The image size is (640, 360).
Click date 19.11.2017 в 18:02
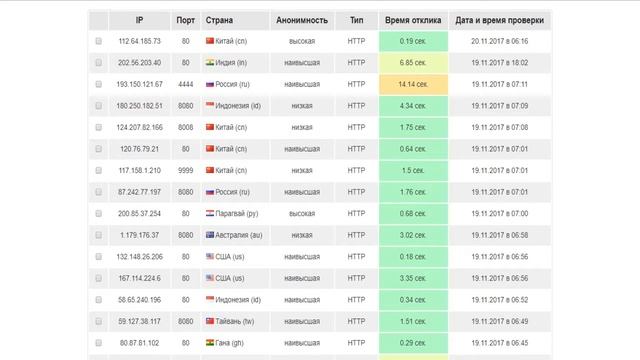[500, 63]
